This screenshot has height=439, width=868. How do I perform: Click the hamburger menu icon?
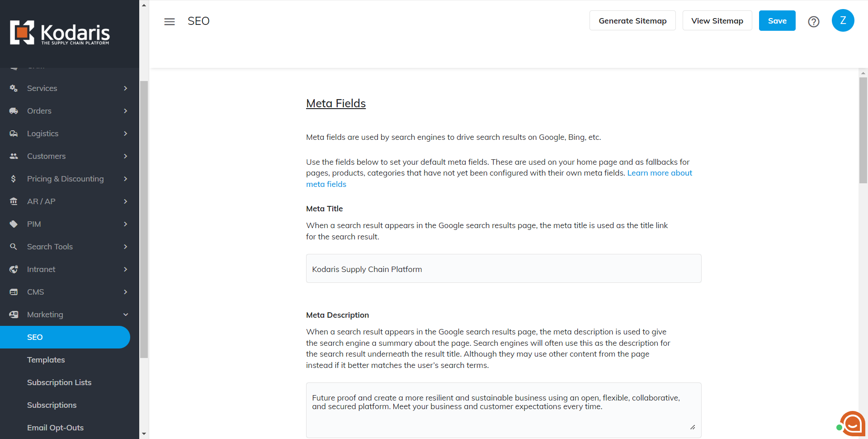[x=170, y=21]
